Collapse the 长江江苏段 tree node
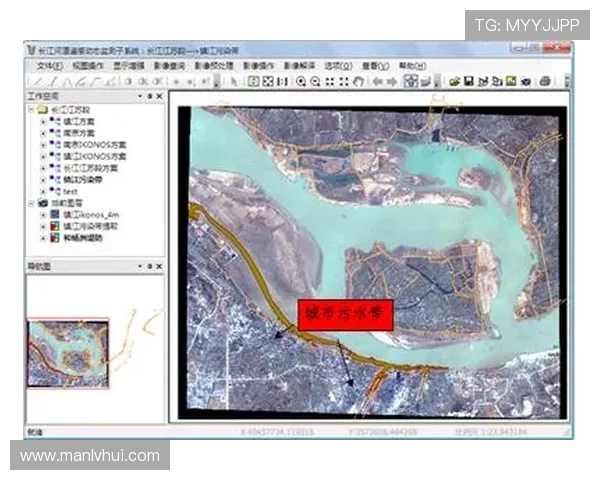The height and width of the screenshot is (480, 600). pyautogui.click(x=31, y=110)
